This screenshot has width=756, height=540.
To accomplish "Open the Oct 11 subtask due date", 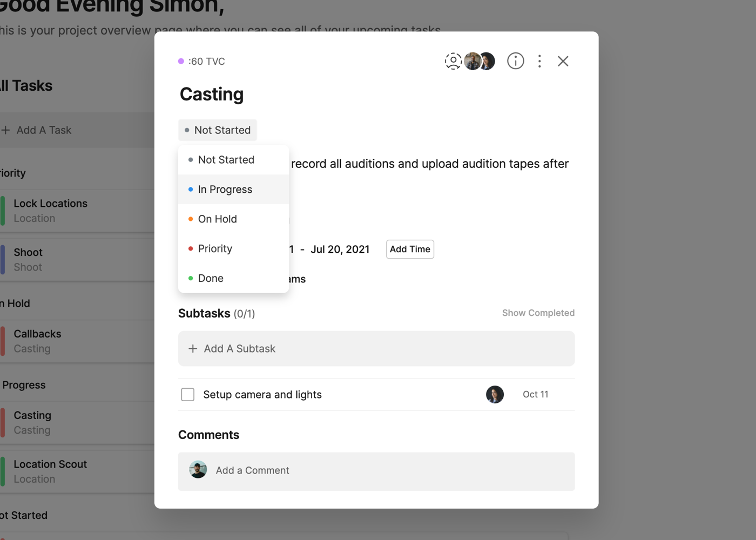I will [x=535, y=395].
